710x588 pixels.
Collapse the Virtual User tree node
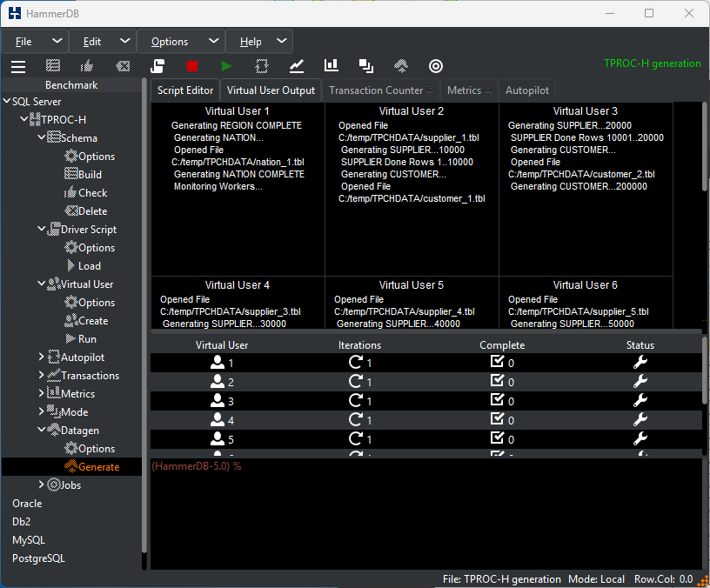pos(41,284)
